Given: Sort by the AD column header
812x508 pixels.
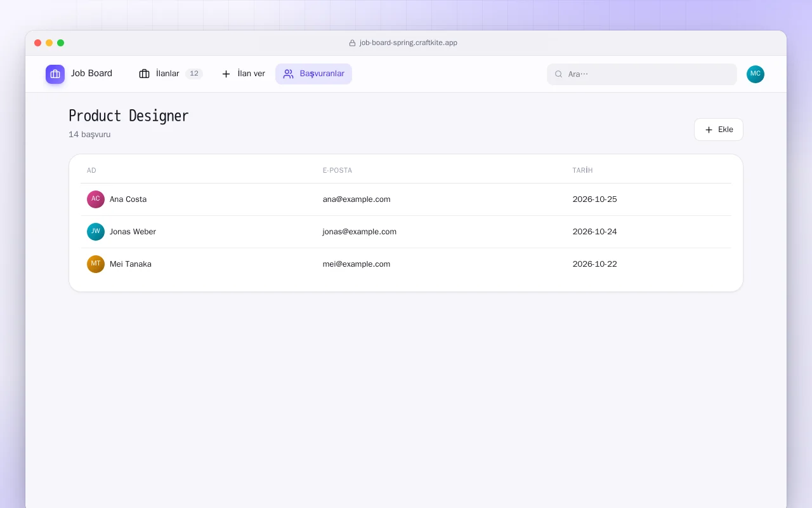Looking at the screenshot, I should [x=91, y=170].
